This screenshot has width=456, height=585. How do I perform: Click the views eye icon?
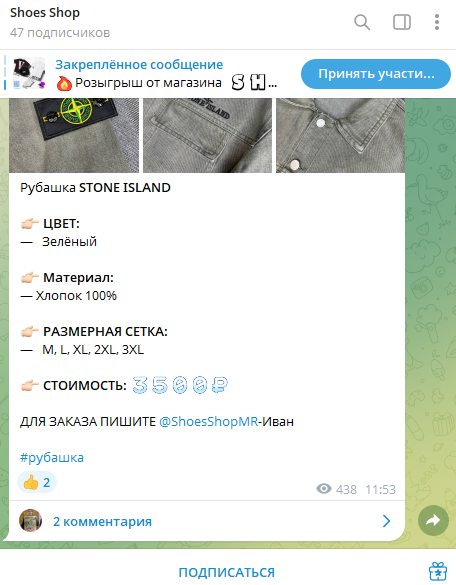pyautogui.click(x=324, y=488)
